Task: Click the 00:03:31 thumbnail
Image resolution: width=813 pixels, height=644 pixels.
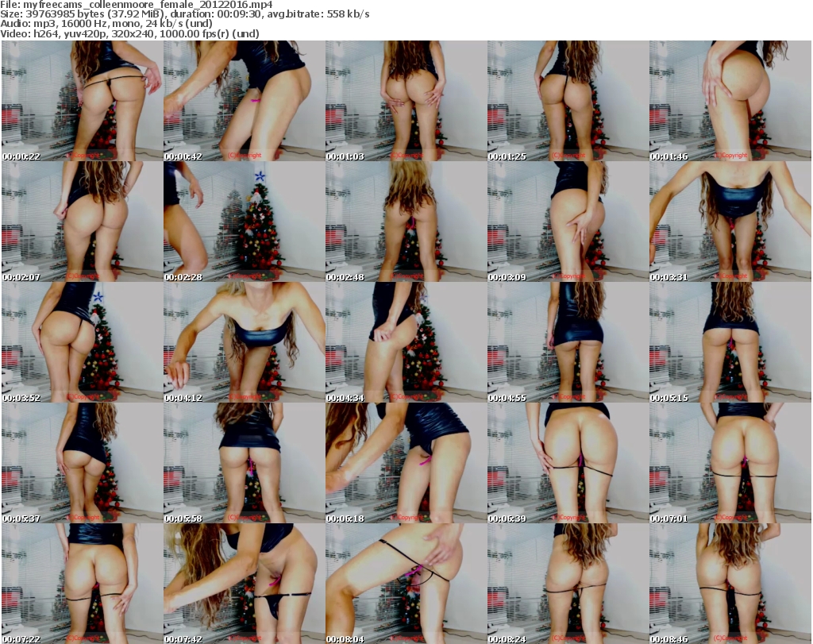Action: 730,222
